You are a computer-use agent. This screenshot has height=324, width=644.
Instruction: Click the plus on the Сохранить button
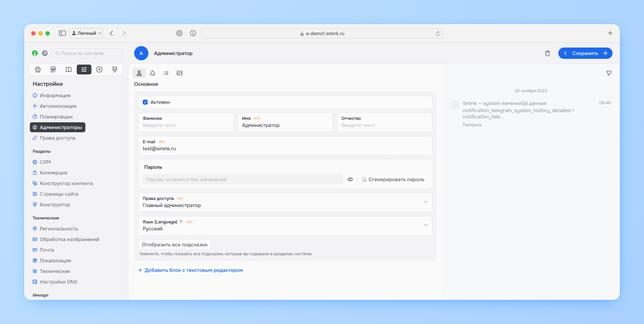click(x=605, y=53)
